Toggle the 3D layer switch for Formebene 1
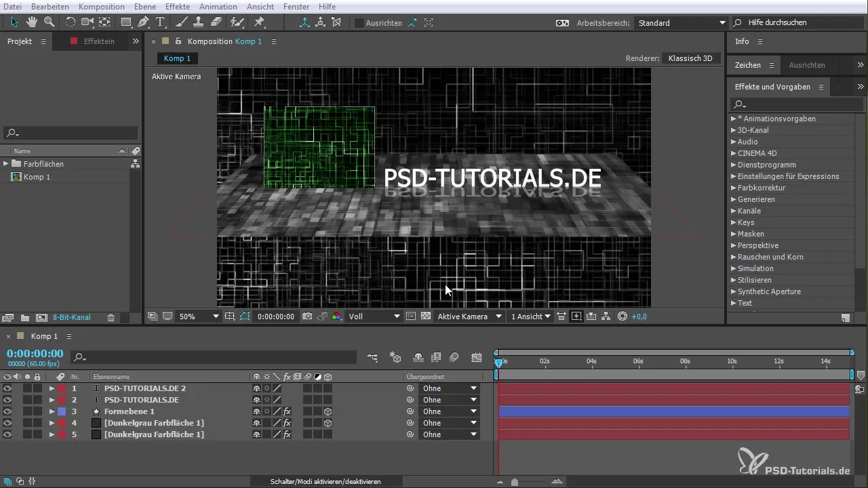Screen dimensions: 868x488 pos(328,411)
